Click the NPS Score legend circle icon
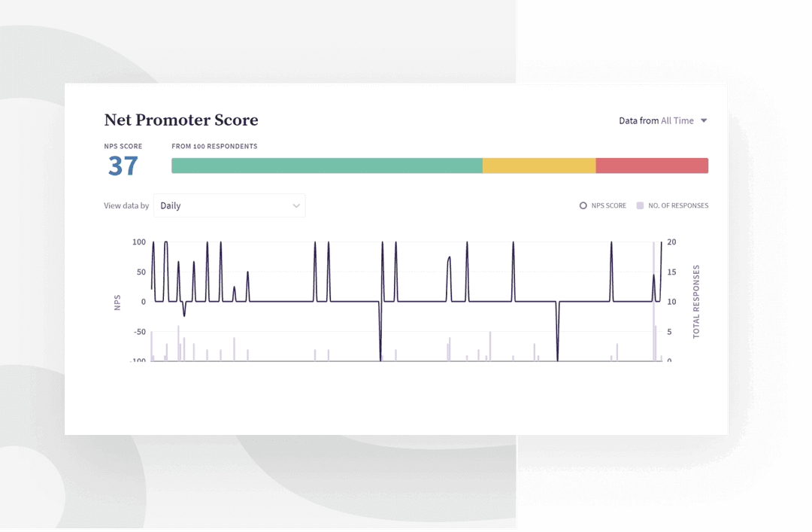This screenshot has height=532, width=812. click(583, 205)
